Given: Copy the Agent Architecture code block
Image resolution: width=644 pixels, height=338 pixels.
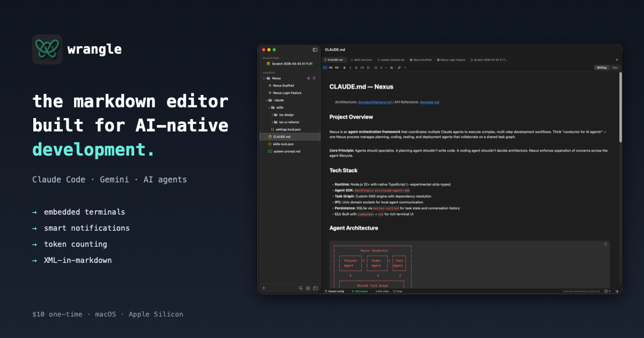Looking at the screenshot, I should 605,244.
